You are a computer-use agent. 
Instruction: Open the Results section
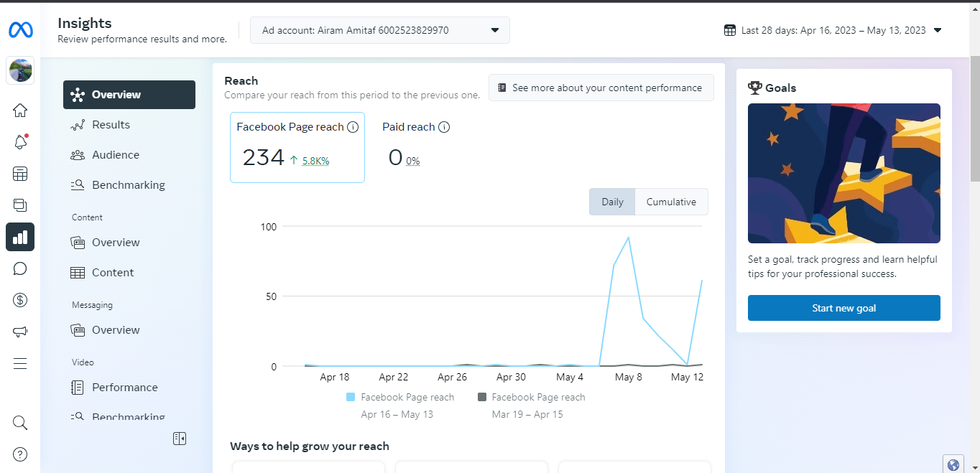(129, 125)
